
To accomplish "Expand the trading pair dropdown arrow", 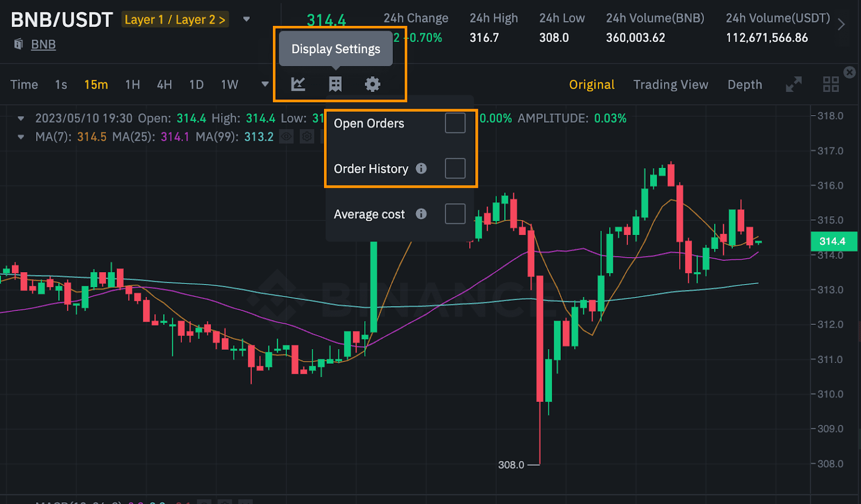I will click(x=246, y=19).
